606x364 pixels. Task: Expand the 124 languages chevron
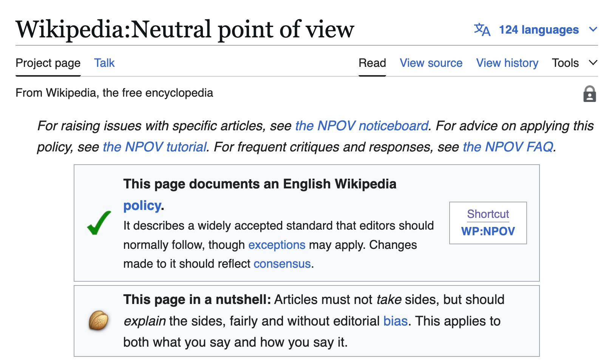point(593,29)
